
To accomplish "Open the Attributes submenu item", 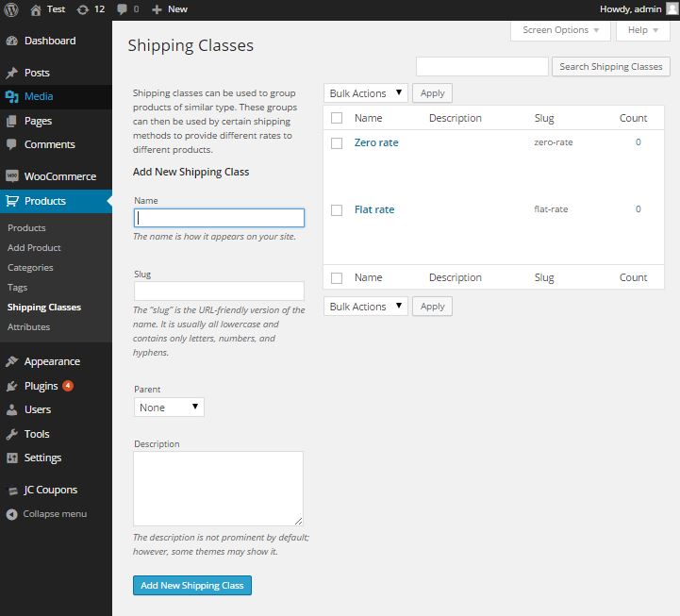I will [28, 327].
